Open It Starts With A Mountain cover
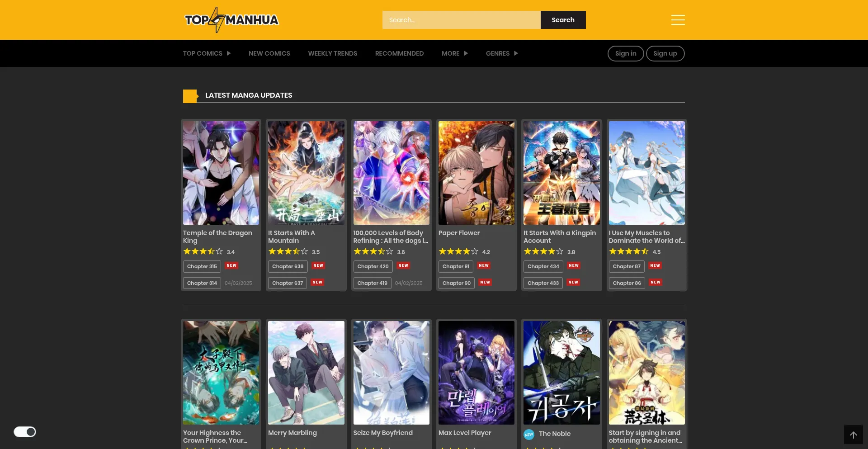The height and width of the screenshot is (449, 868). click(x=306, y=173)
